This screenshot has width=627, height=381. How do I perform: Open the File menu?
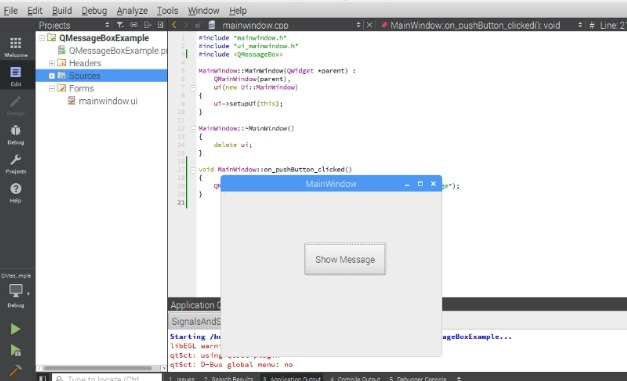[x=10, y=10]
